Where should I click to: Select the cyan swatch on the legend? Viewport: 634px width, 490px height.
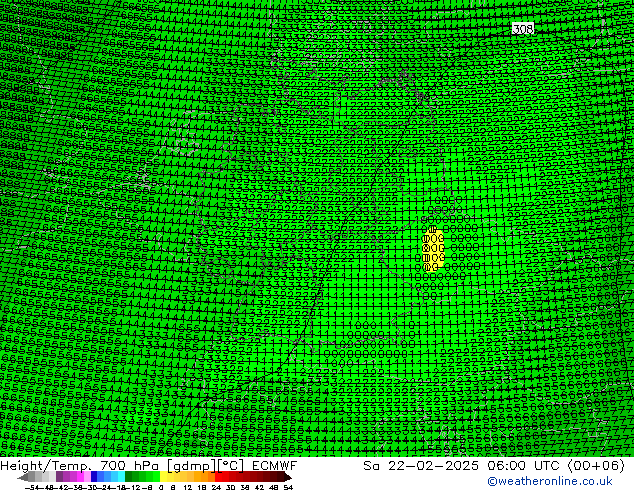(x=121, y=476)
